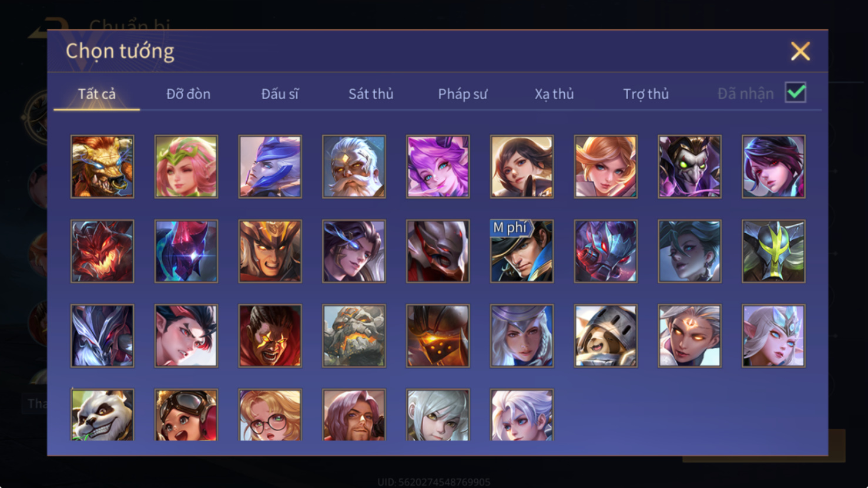Show the "Xạ thủ" hero category

pyautogui.click(x=554, y=94)
